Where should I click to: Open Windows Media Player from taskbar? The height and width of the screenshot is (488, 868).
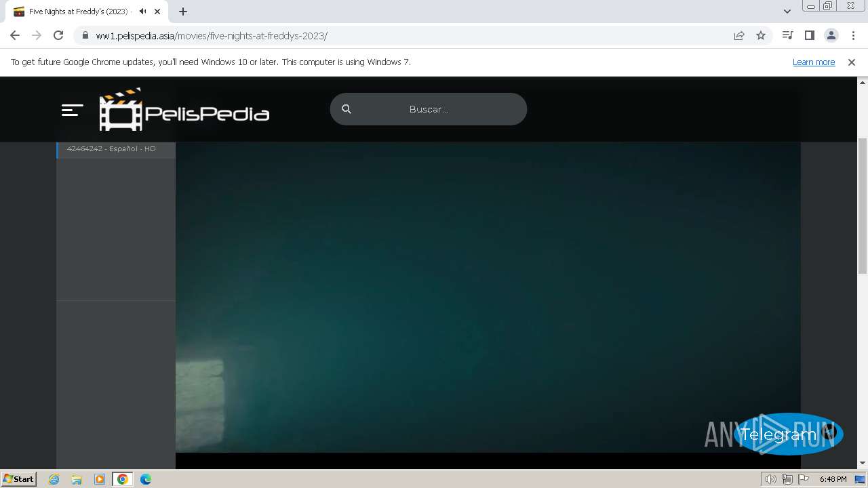click(100, 479)
